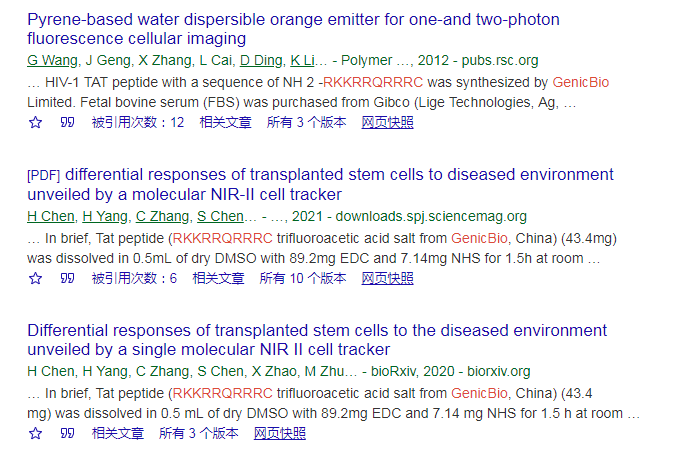This screenshot has height=453, width=690.
Task: View author profile K Li
Action: pyautogui.click(x=302, y=60)
